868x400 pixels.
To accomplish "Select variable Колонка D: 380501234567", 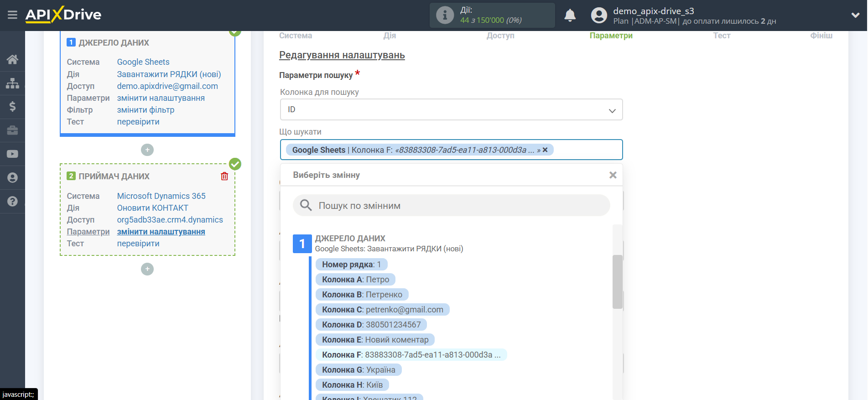I will tap(371, 325).
